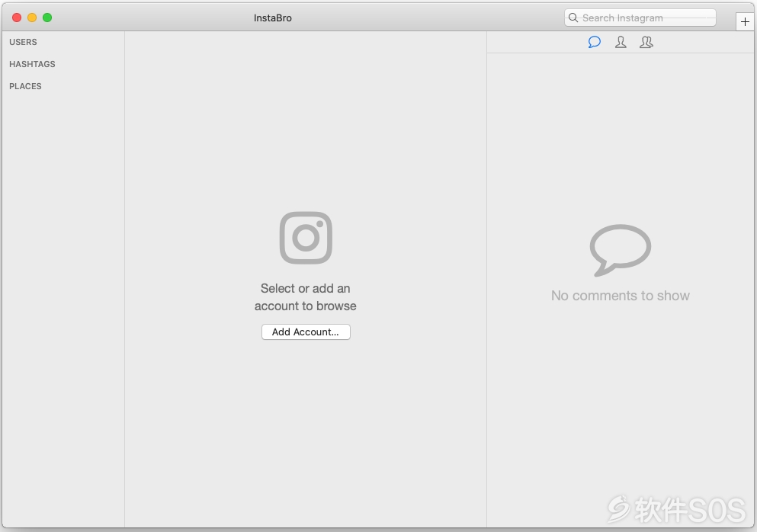This screenshot has width=757, height=532.
Task: Switch to the single-user profile tab
Action: pyautogui.click(x=621, y=42)
